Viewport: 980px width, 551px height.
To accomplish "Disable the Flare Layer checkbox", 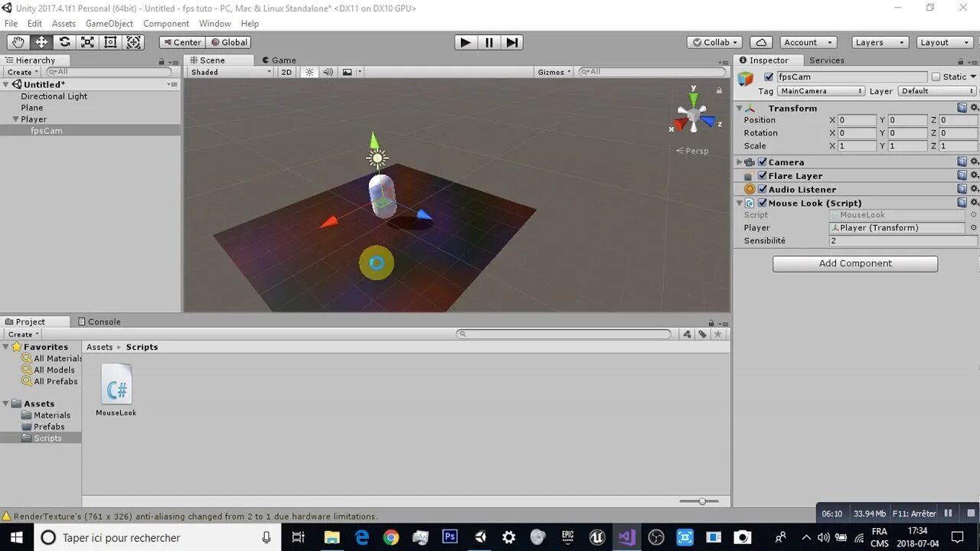I will pyautogui.click(x=763, y=176).
